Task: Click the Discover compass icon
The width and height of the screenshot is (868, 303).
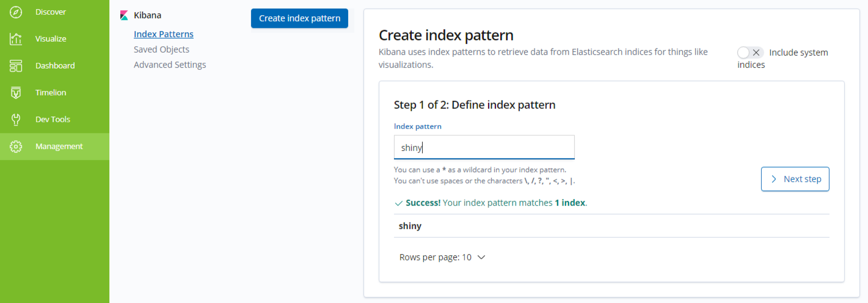Action: 16,12
